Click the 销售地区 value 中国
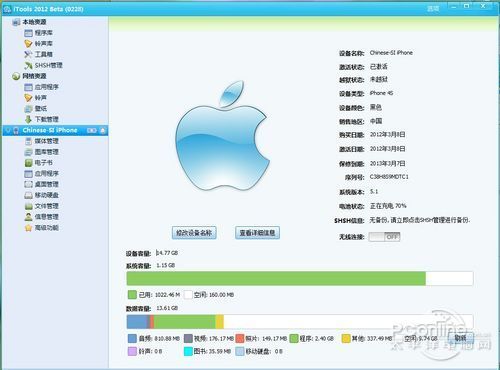 pos(376,121)
